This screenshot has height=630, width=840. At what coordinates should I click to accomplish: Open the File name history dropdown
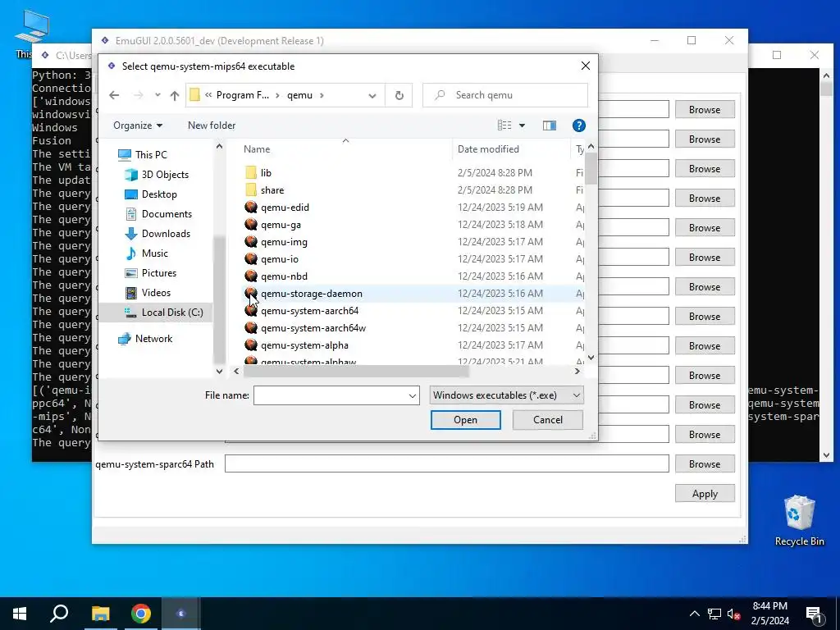pos(413,396)
